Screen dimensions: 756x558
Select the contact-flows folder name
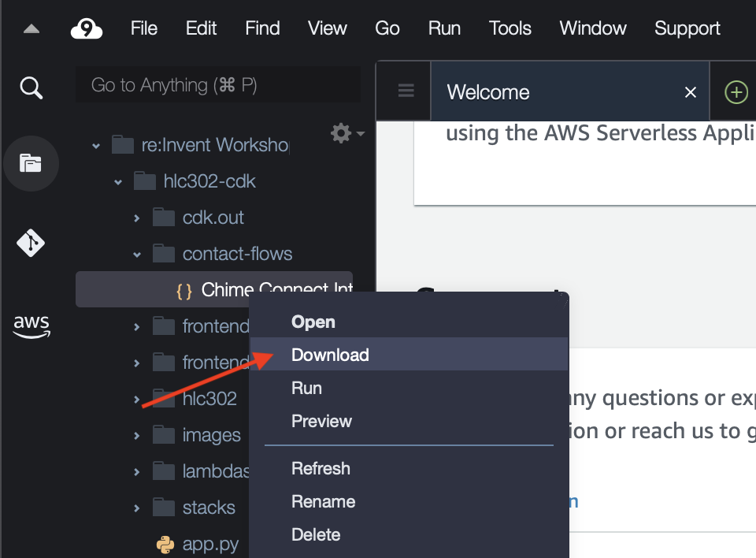pos(237,254)
